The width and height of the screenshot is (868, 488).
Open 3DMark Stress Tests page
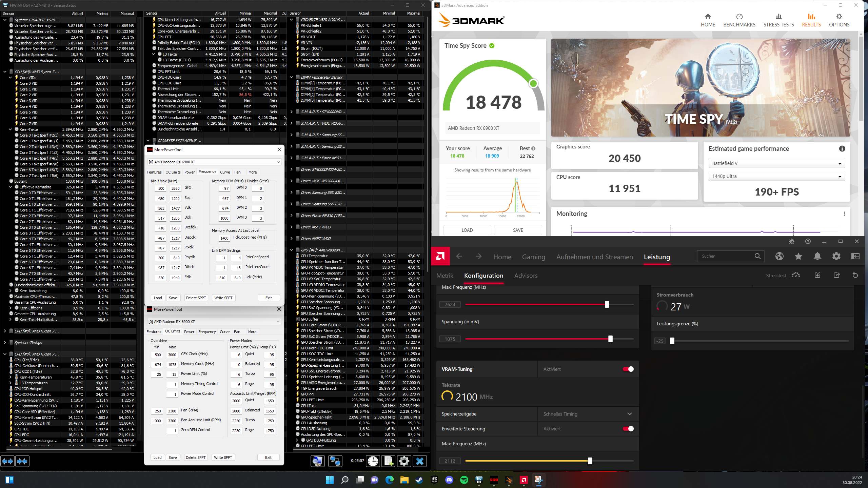[778, 20]
